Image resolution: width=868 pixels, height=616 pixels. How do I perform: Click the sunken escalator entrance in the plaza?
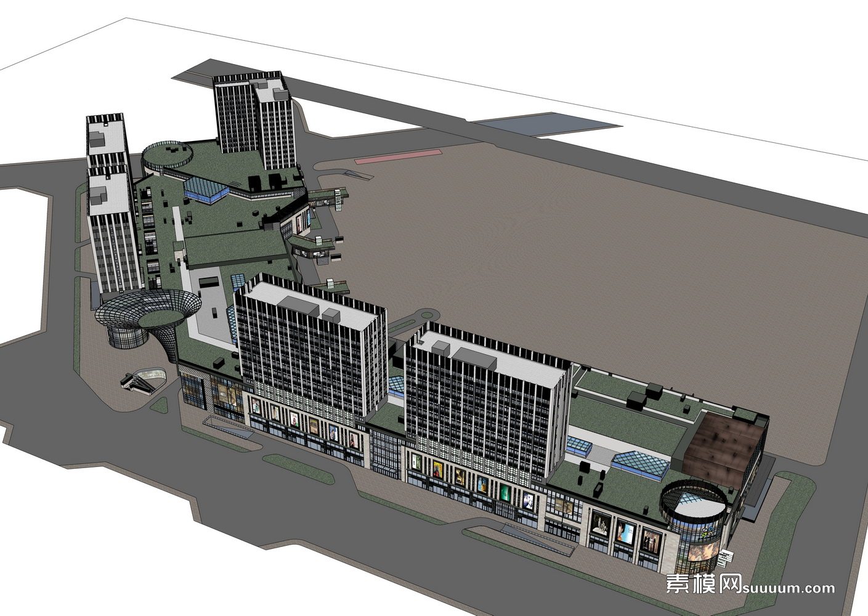point(144,379)
